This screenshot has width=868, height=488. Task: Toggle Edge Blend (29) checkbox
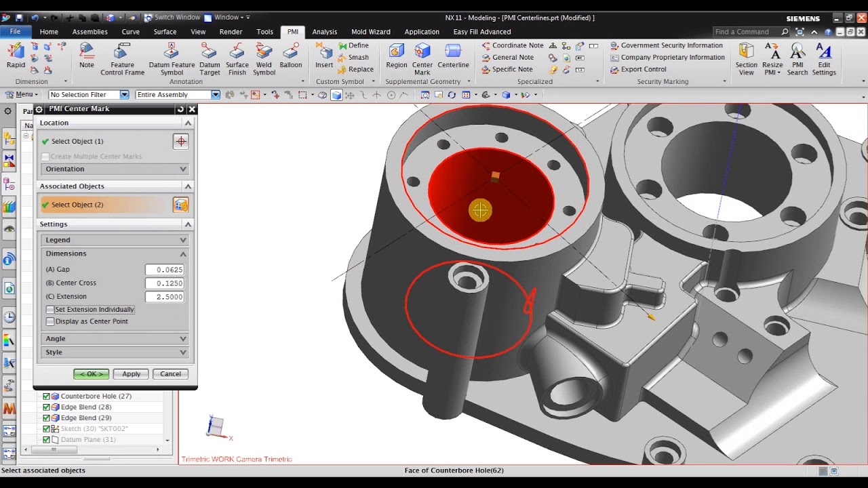point(46,418)
